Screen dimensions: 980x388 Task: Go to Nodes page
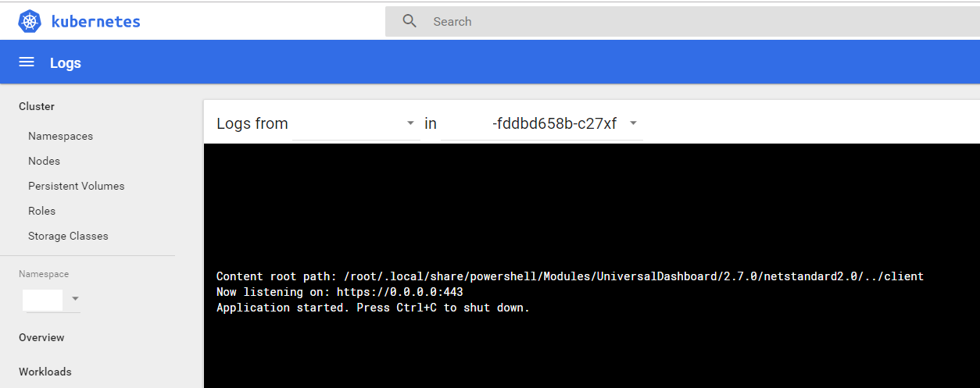(x=44, y=161)
